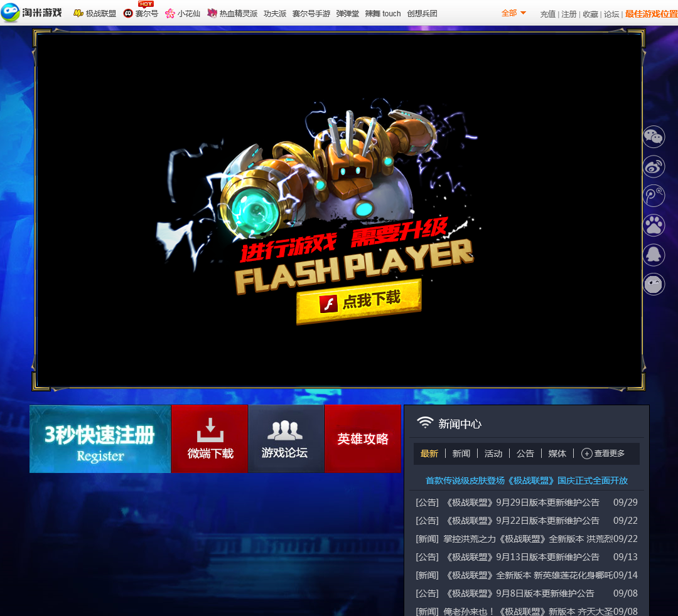Click 3秒快速注册 Register button

click(100, 439)
